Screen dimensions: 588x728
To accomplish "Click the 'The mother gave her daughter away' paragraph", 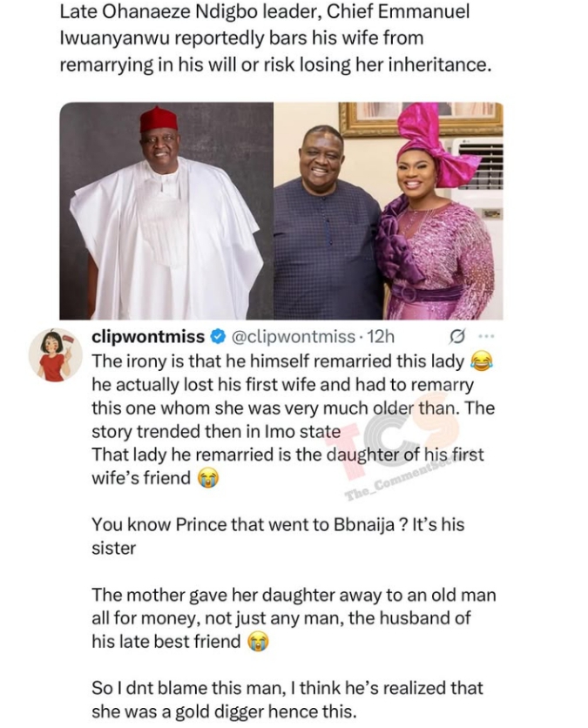I will coord(294,618).
